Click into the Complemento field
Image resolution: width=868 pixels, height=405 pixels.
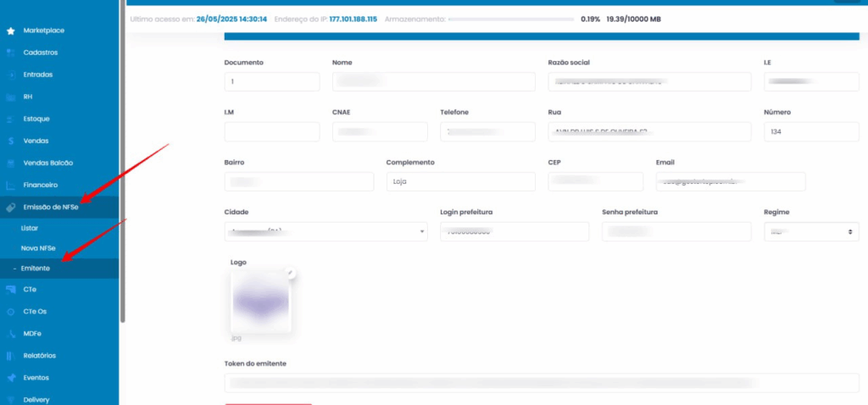(460, 181)
